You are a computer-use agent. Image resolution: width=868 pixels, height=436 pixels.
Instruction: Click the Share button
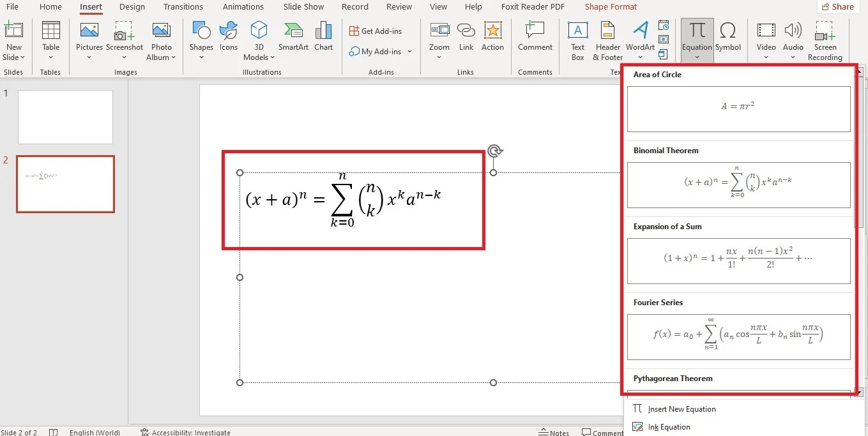pos(837,6)
